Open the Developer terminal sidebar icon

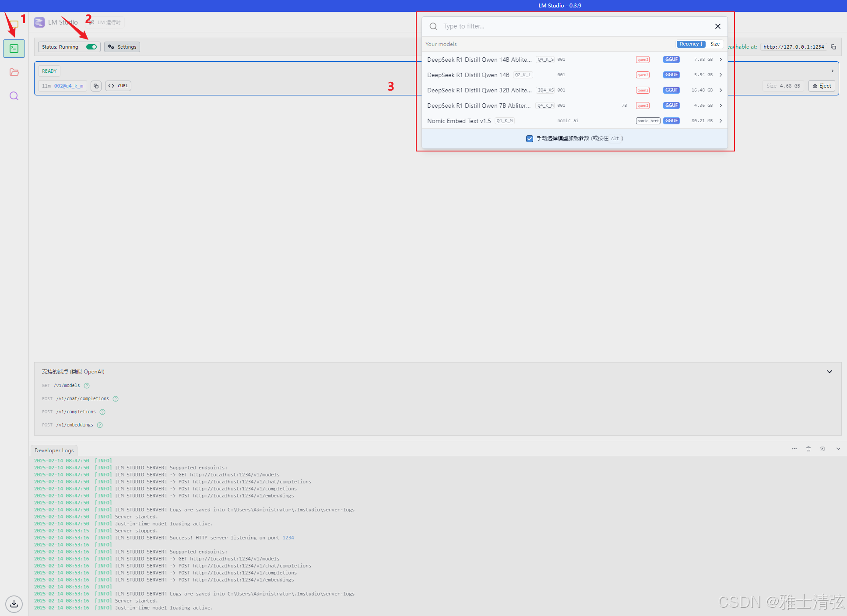pos(14,49)
